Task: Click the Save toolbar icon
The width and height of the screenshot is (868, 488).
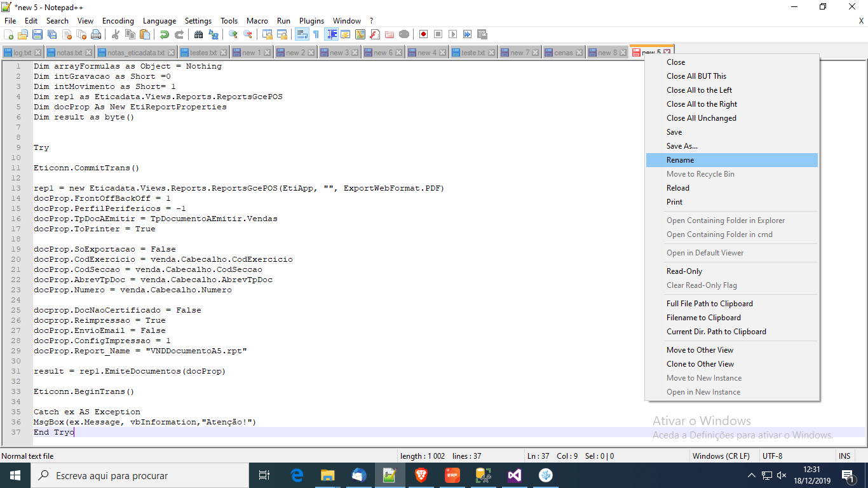Action: click(37, 34)
